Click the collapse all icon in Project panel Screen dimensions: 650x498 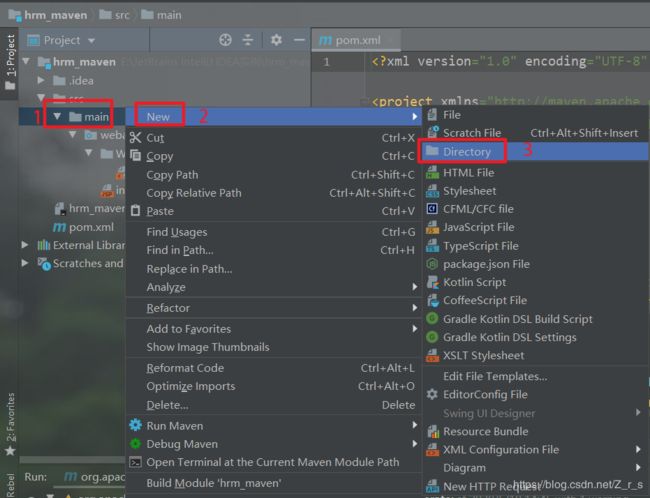click(247, 40)
